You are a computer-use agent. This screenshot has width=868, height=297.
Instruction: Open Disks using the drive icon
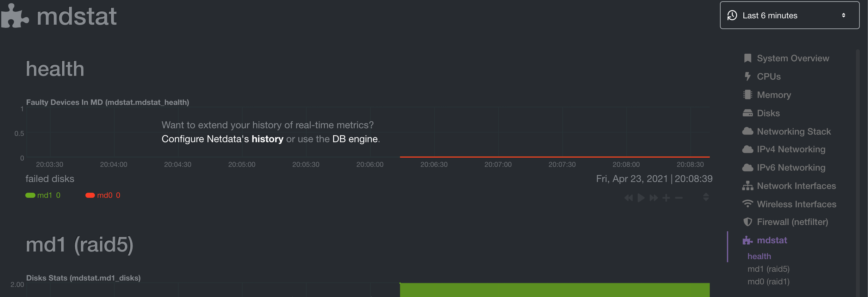748,113
